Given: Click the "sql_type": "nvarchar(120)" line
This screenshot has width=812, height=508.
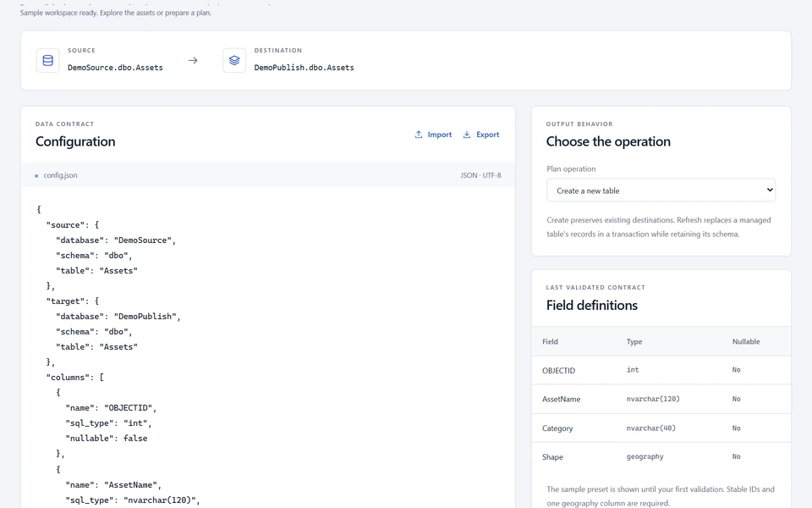Looking at the screenshot, I should pos(133,500).
